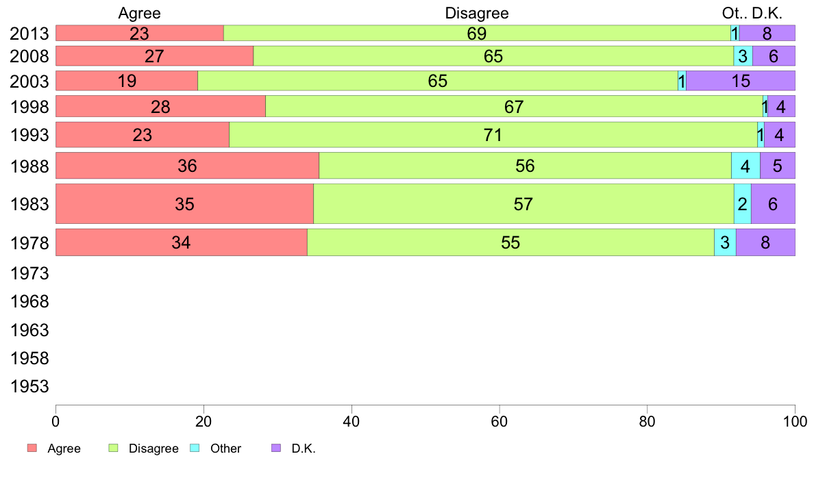Click the purple D.K. legend swatch

pyautogui.click(x=276, y=449)
